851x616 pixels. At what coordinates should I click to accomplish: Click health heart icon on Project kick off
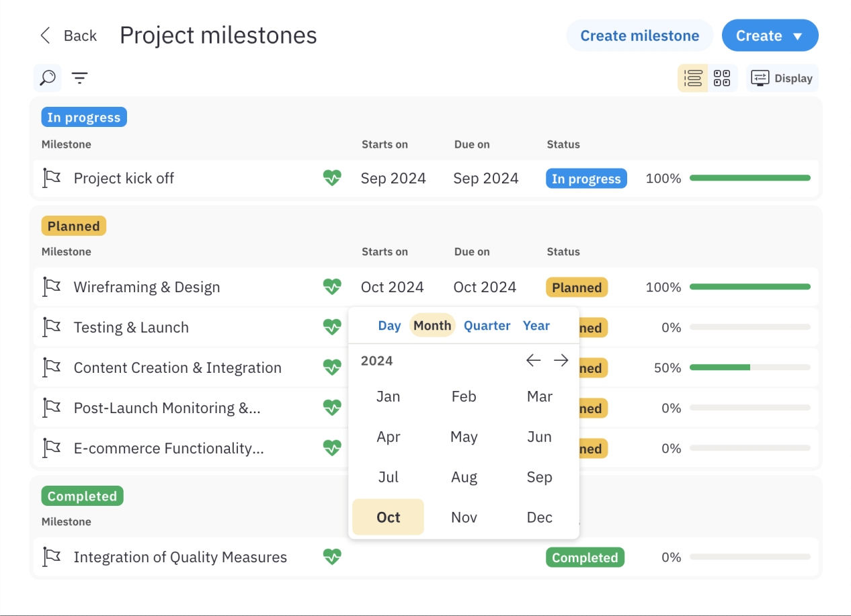pyautogui.click(x=332, y=178)
